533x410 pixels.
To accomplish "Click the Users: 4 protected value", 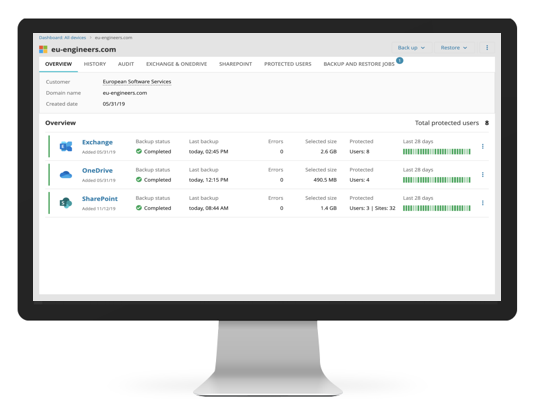I will click(x=359, y=180).
